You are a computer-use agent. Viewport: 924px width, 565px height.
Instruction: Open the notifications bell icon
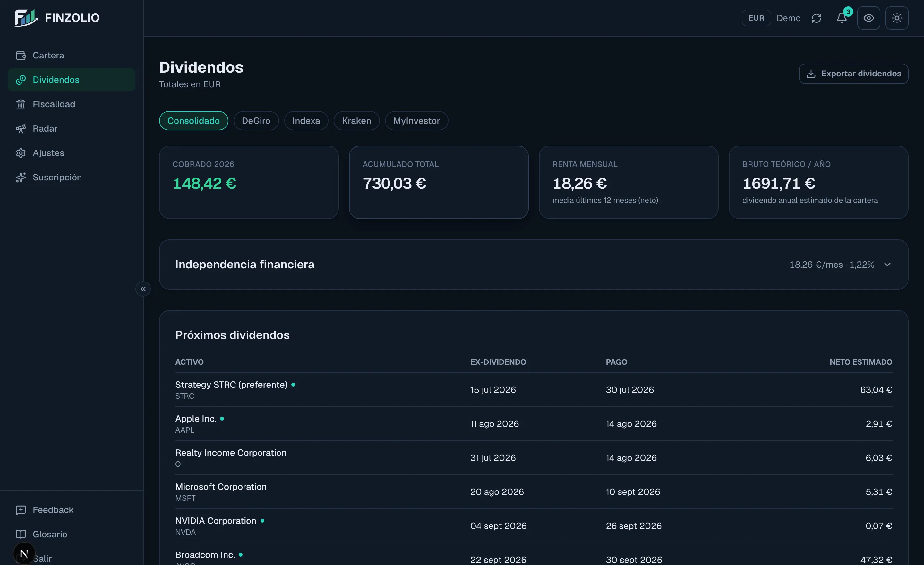[x=842, y=18]
